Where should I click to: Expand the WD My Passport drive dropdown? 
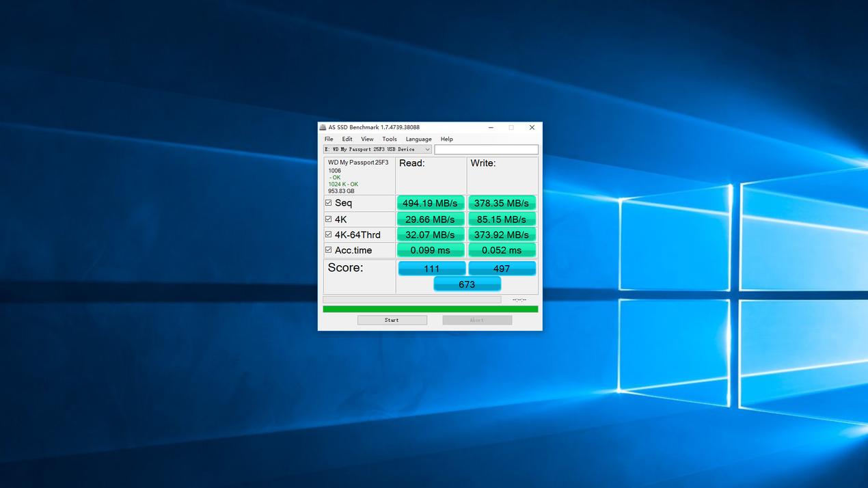(427, 150)
